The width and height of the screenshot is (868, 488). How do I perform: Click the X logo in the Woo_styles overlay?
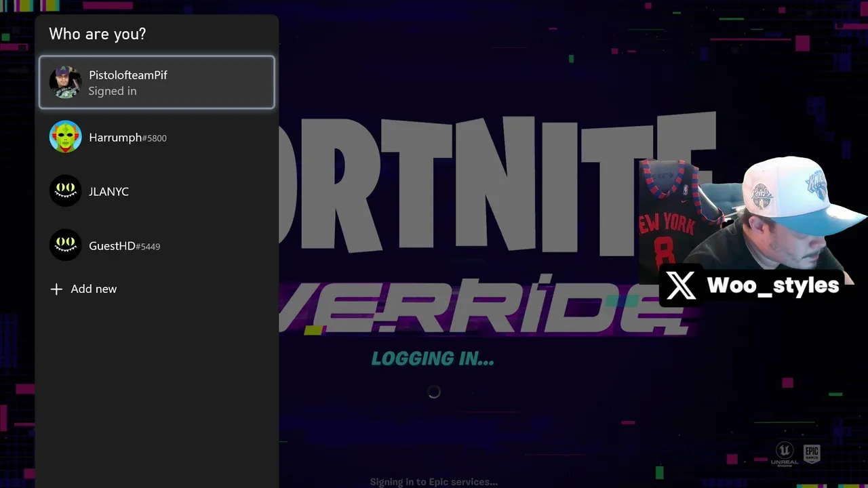(x=681, y=285)
